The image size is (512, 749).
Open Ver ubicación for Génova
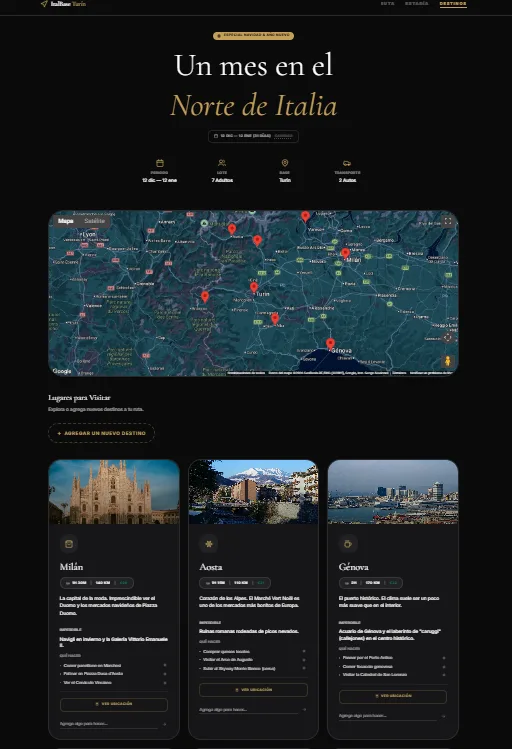pyautogui.click(x=393, y=696)
